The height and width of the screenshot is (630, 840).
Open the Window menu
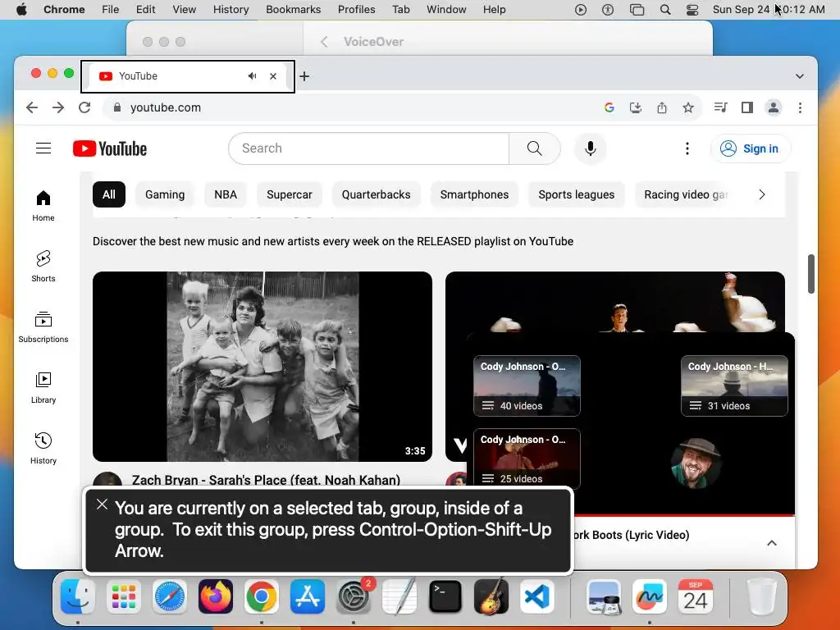tap(446, 10)
